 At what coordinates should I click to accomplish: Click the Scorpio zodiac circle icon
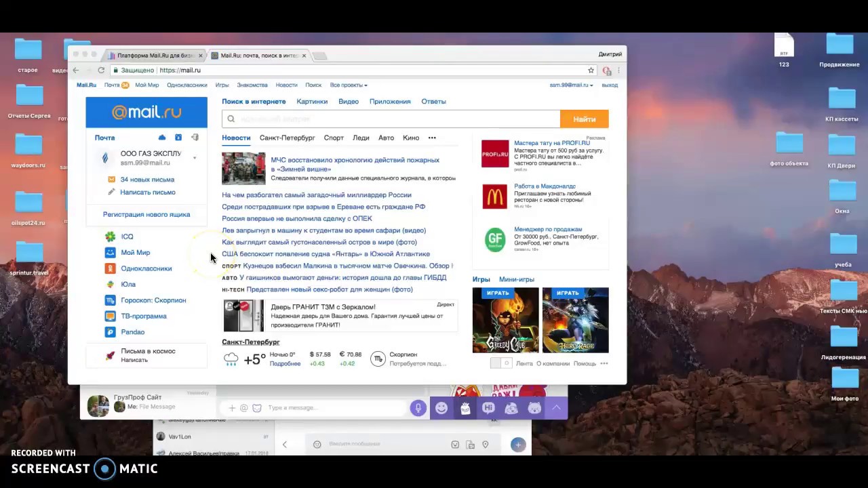(x=378, y=359)
